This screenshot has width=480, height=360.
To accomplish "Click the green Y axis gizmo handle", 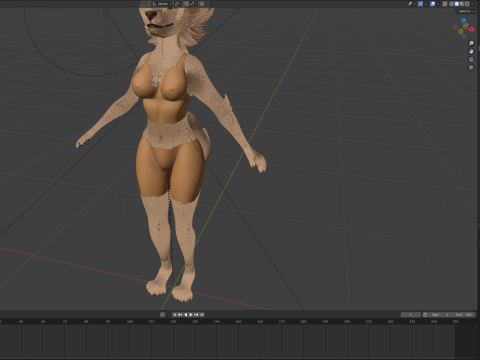I will (466, 25).
